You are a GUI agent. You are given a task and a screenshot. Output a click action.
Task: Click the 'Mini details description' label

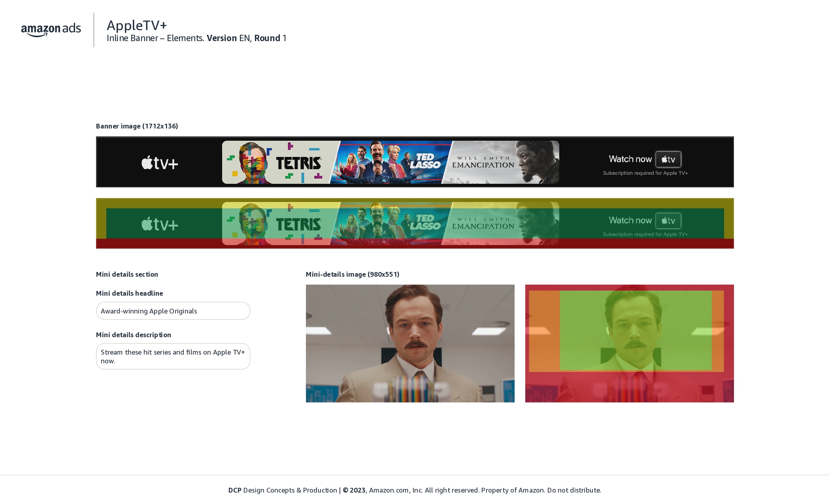tap(134, 335)
